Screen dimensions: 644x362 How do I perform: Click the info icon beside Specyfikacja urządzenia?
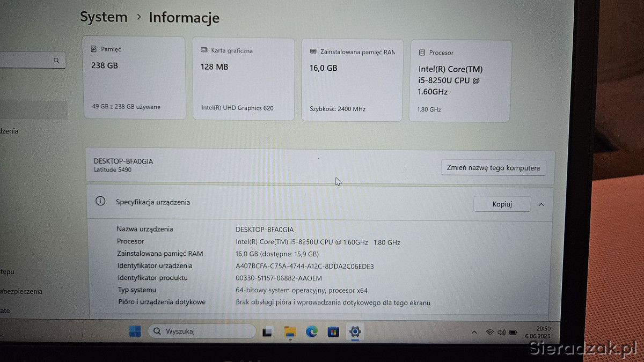100,201
